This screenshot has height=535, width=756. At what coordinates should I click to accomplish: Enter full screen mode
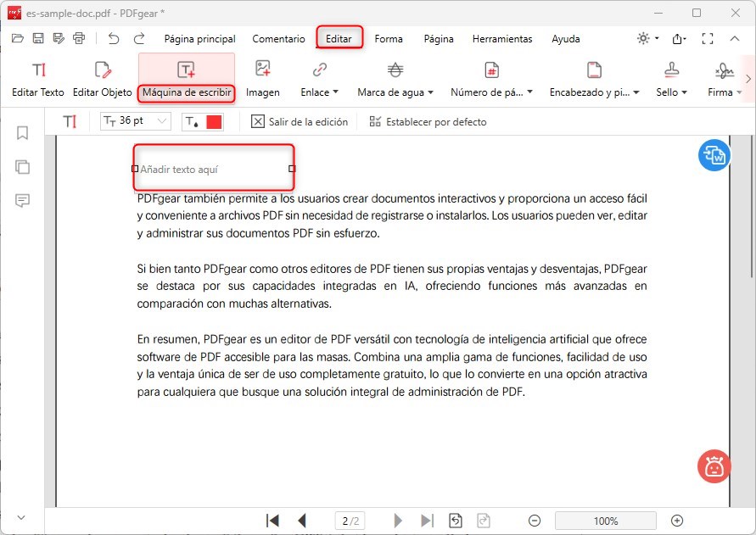tap(708, 38)
